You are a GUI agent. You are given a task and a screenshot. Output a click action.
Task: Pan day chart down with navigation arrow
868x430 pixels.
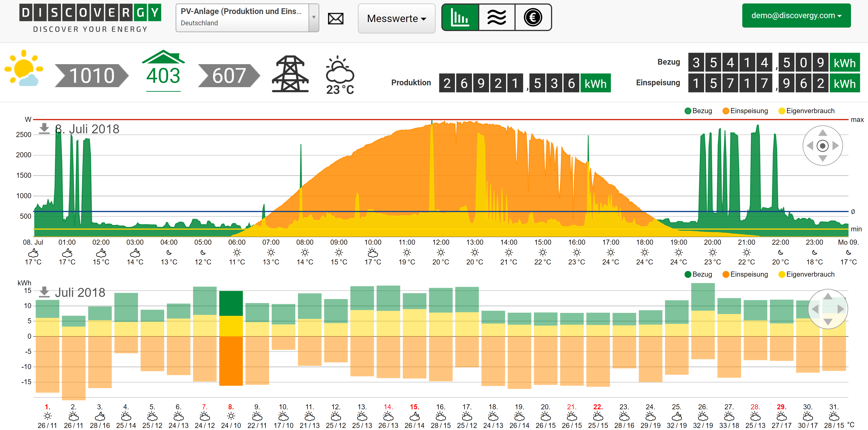823,158
